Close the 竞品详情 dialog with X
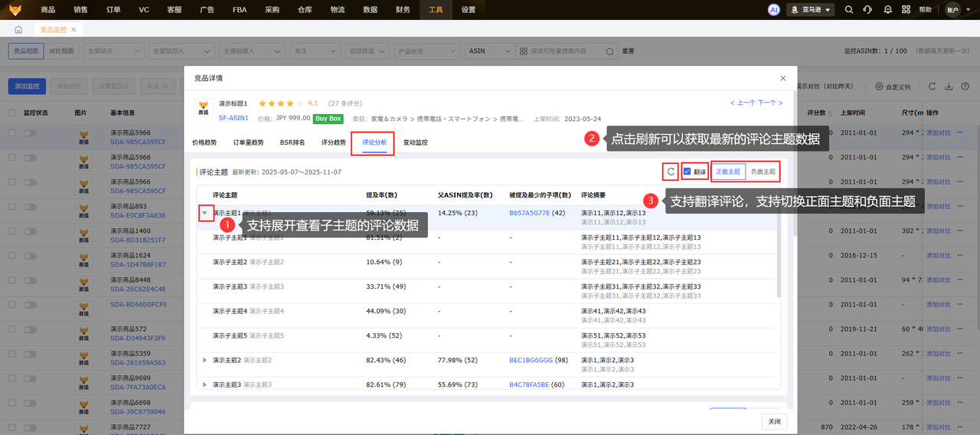The image size is (980, 435). (x=782, y=78)
